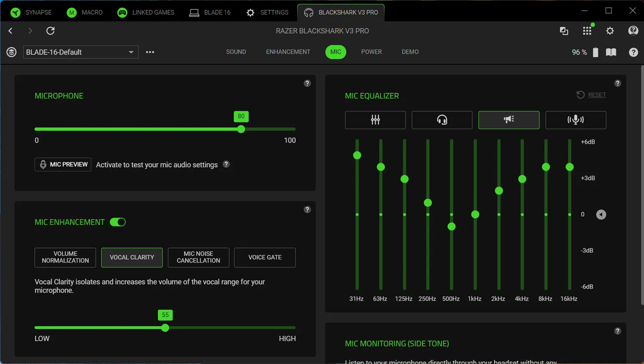
Task: Open the apps grid icon in top bar
Action: pos(587,31)
